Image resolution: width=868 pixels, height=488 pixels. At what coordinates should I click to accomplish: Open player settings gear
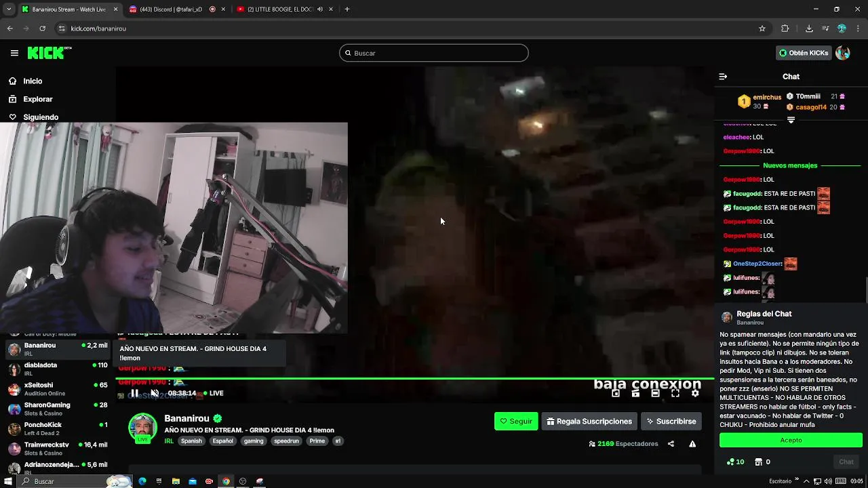(x=695, y=393)
